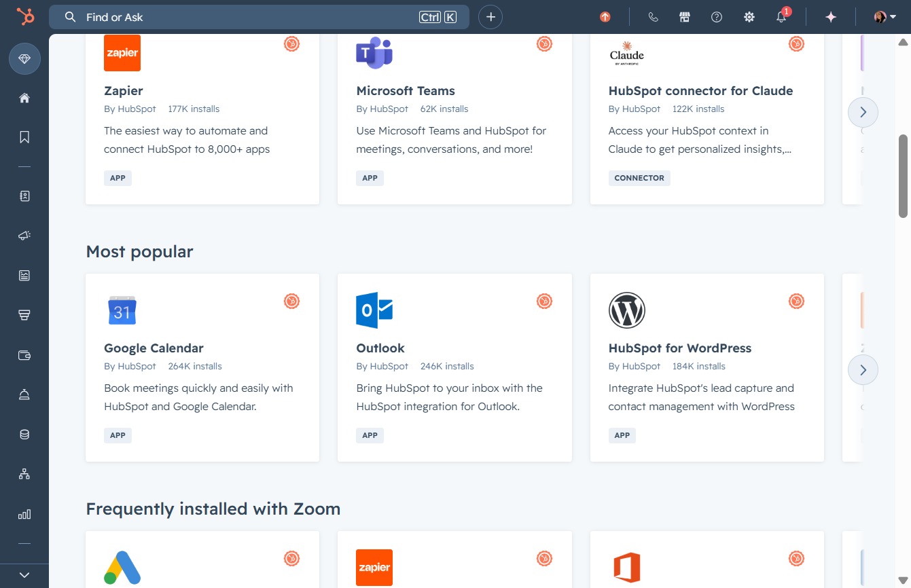Screen dimensions: 911x588
Task: Click the diamond icon in the left sidebar
Action: [24, 59]
